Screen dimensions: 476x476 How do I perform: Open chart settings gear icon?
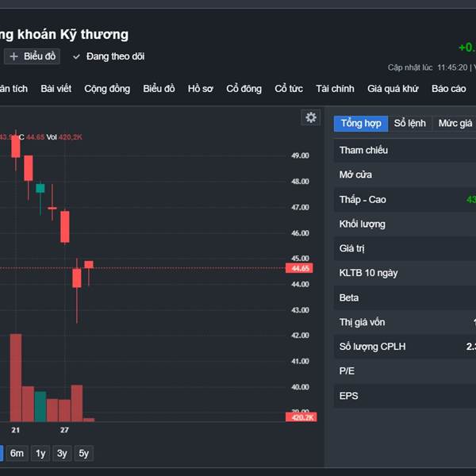coord(311,118)
